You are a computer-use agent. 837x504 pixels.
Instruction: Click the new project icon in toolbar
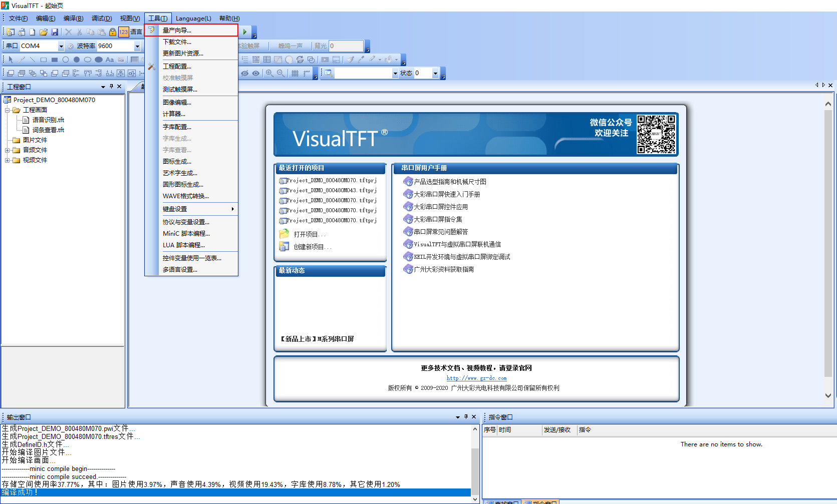tap(11, 32)
